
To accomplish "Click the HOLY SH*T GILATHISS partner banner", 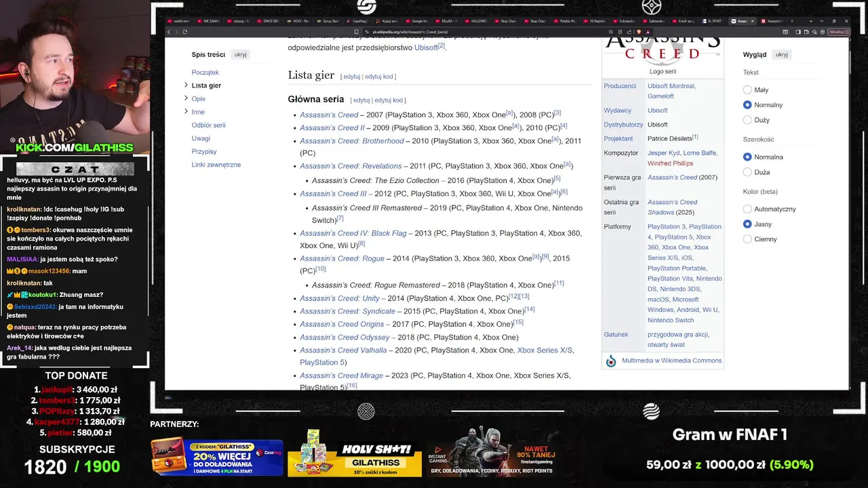I will tap(355, 454).
